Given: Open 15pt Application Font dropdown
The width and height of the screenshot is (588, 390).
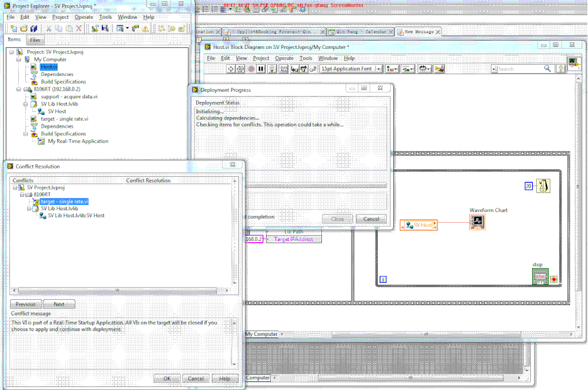Looking at the screenshot, I should tap(378, 69).
